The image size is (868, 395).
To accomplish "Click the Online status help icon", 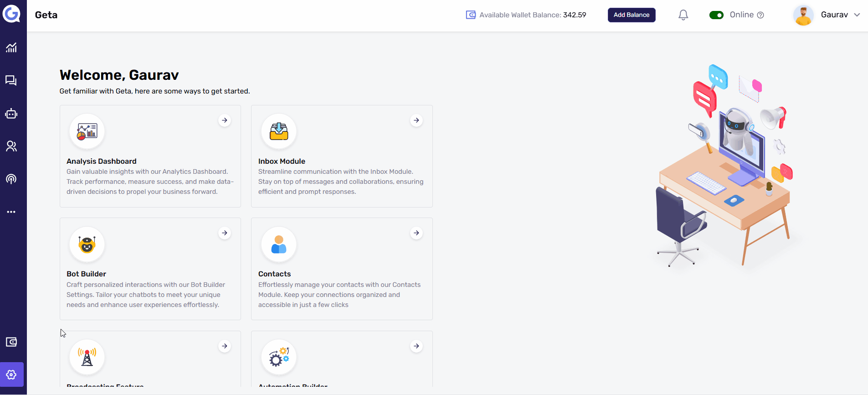I will point(760,15).
